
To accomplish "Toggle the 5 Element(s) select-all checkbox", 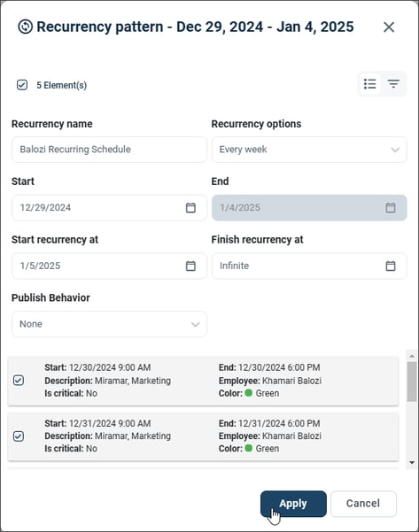I will click(x=22, y=85).
